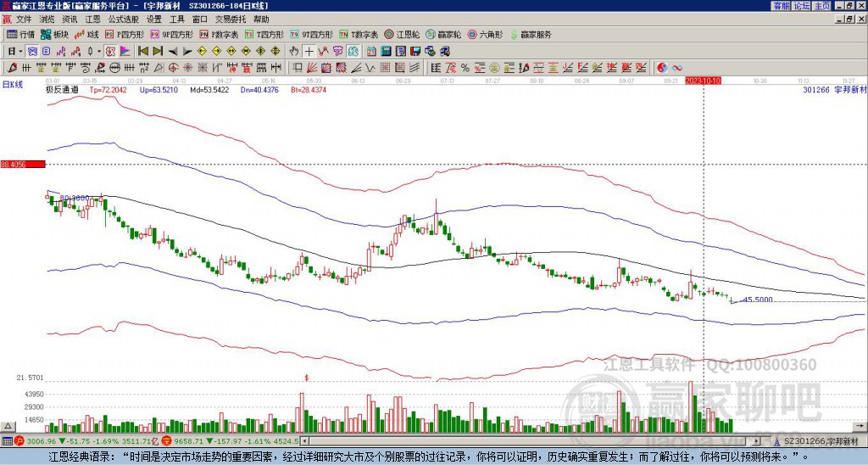Open the 六角形 tool
Image resolution: width=868 pixels, height=465 pixels.
pyautogui.click(x=486, y=34)
